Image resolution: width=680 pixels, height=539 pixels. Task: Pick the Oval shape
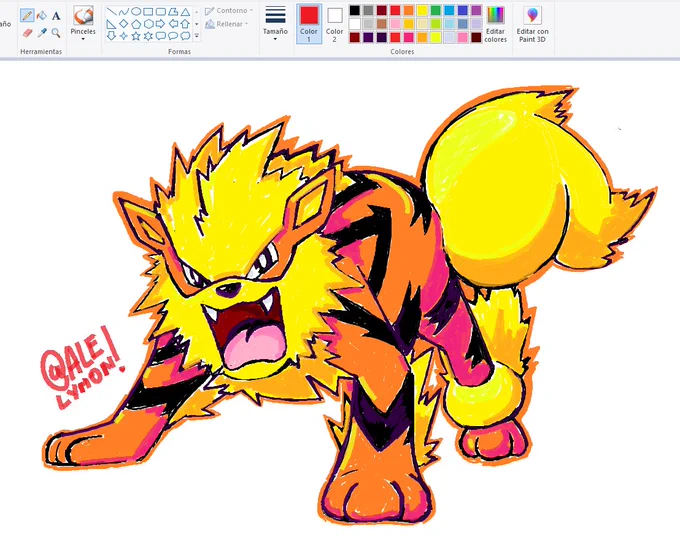coord(136,11)
